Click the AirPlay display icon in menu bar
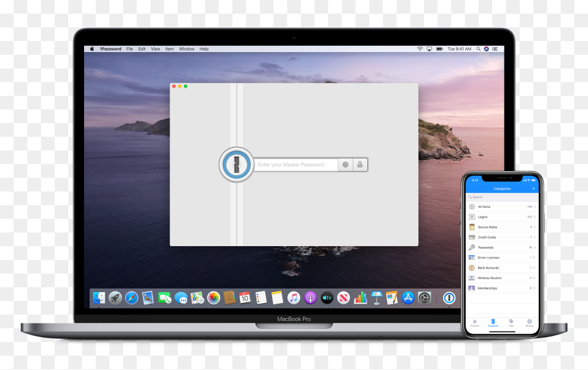Viewport: 588px width, 370px height. [429, 49]
